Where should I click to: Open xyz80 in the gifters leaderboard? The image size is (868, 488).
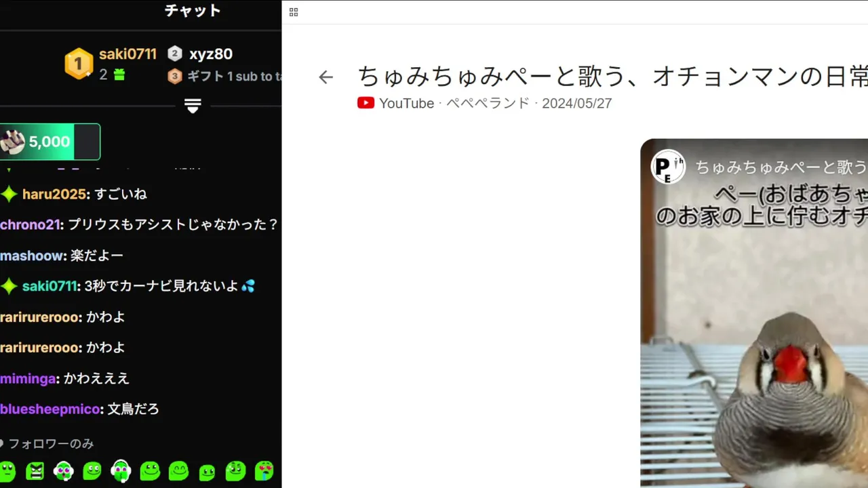point(211,54)
